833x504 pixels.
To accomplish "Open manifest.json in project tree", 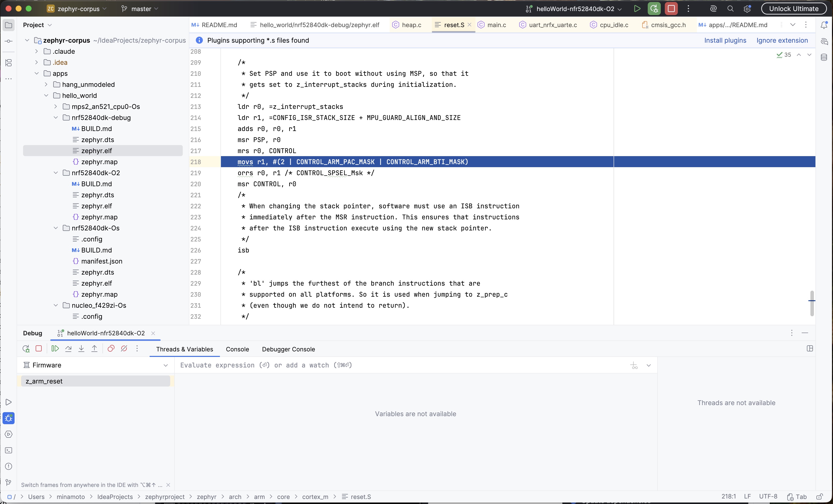I will [101, 261].
